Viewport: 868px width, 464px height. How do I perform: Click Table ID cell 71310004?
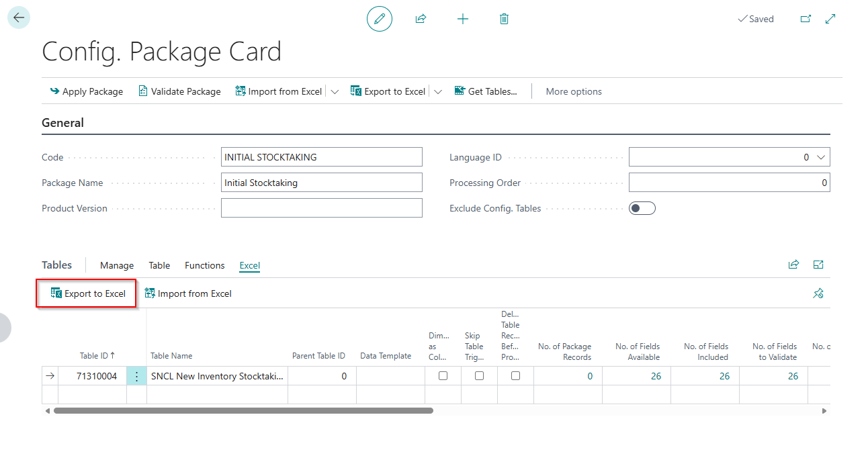[x=93, y=376]
